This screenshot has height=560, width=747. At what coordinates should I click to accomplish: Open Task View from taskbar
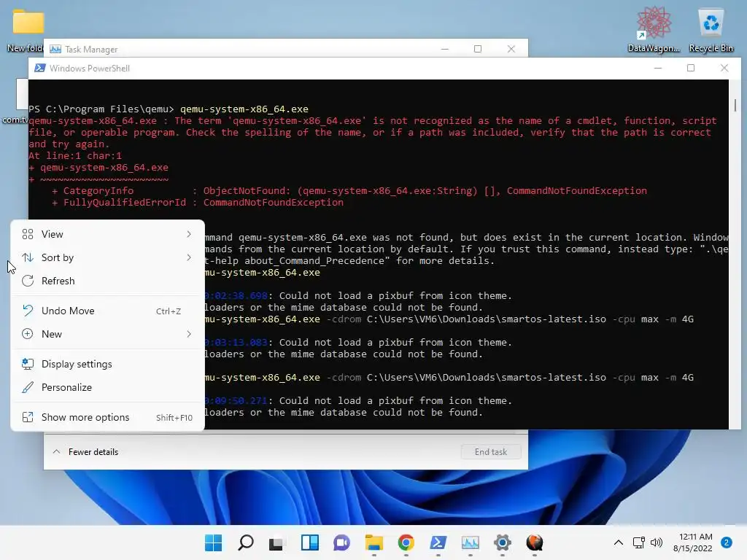276,542
